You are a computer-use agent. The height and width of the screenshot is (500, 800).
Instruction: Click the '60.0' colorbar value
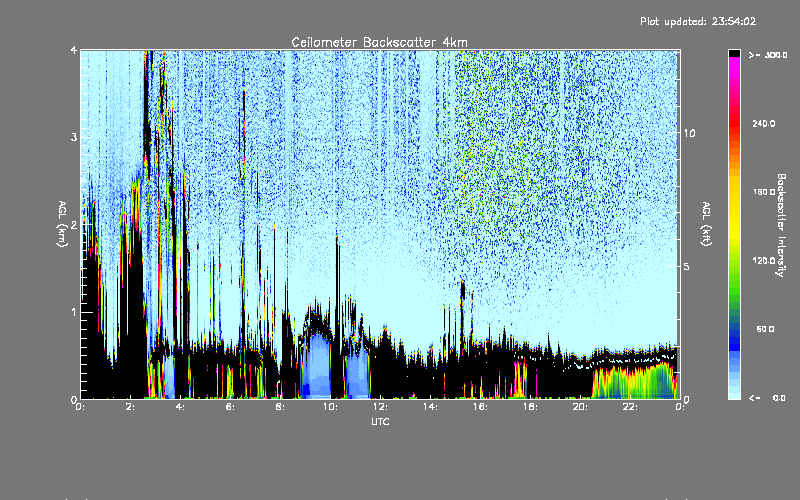click(765, 329)
